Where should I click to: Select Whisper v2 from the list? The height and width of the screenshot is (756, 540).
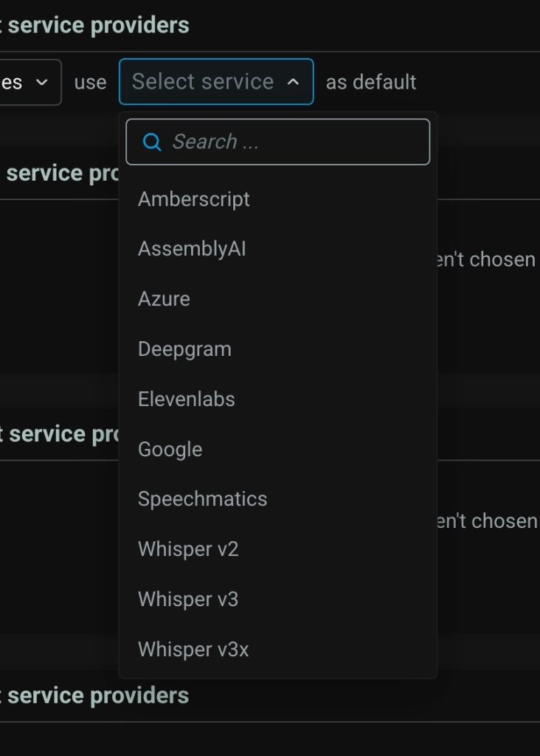(x=188, y=549)
